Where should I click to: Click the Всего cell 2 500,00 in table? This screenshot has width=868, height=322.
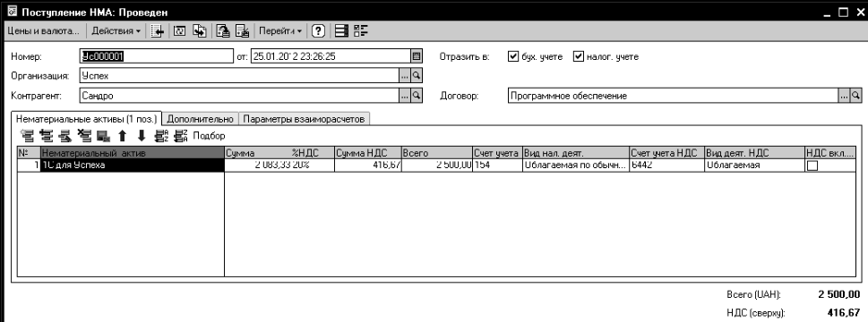(x=437, y=165)
